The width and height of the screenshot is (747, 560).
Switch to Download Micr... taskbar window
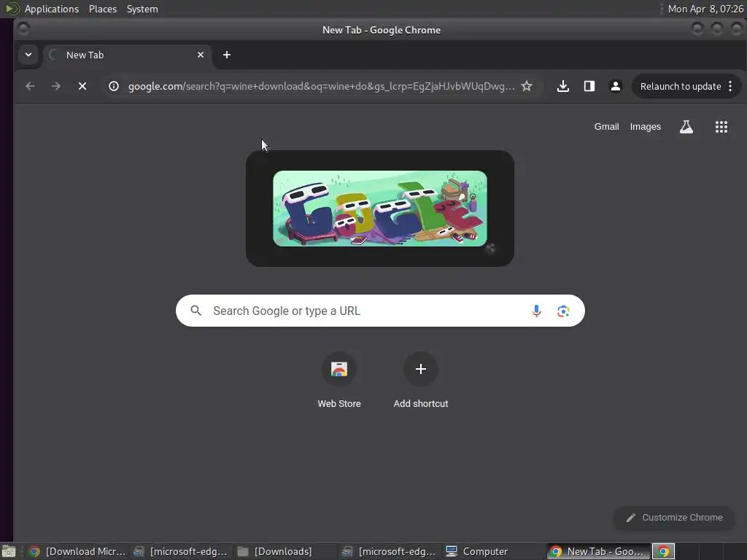pos(77,551)
